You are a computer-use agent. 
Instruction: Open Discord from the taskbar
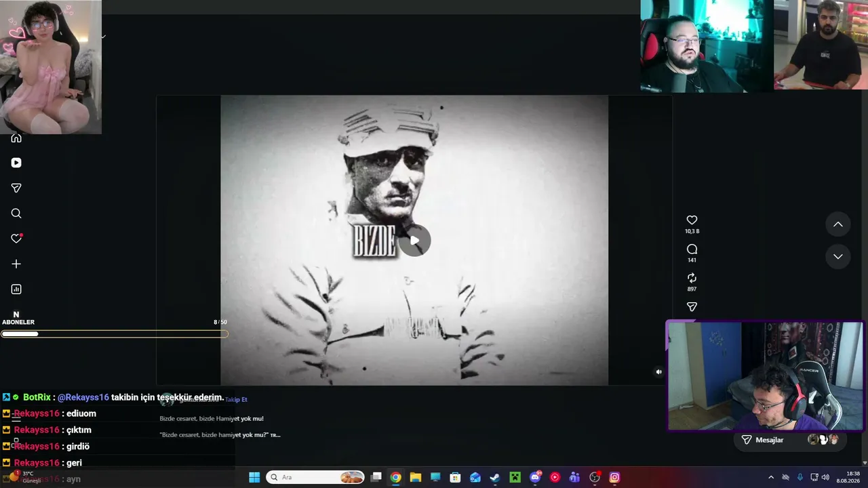(535, 477)
